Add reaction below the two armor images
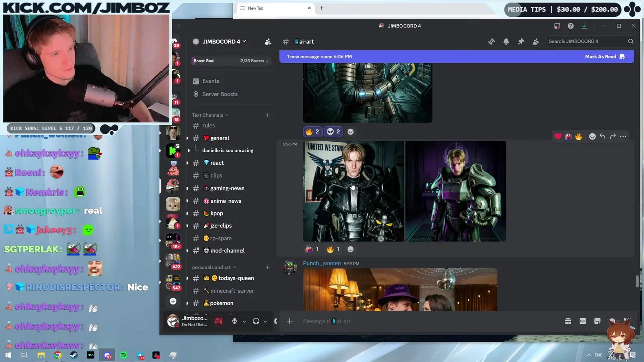The height and width of the screenshot is (362, 644). (x=351, y=249)
